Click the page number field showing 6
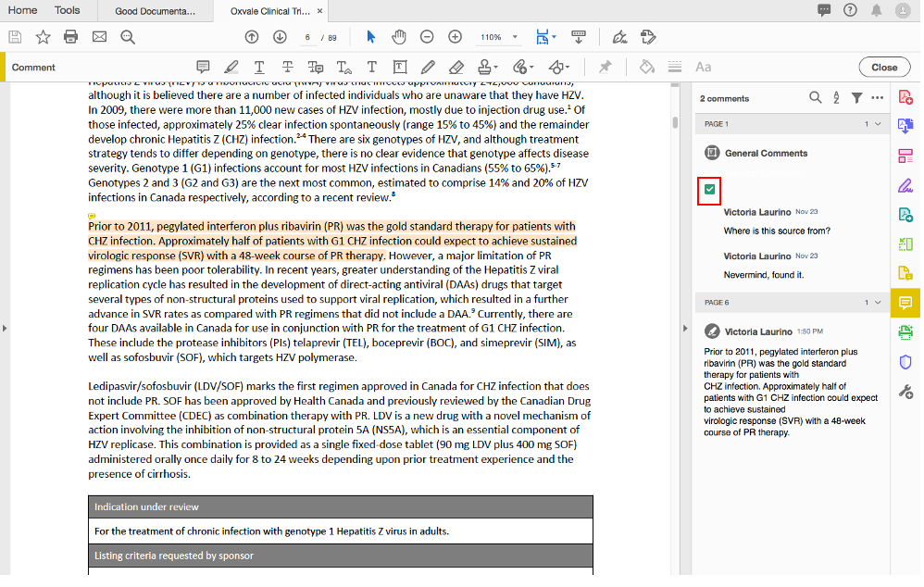The height and width of the screenshot is (587, 924). [307, 38]
